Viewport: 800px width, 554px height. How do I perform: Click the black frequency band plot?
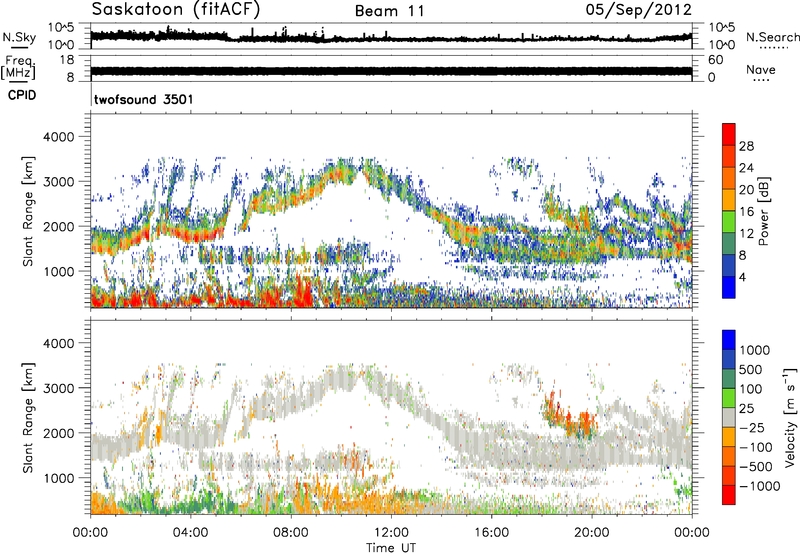391,71
